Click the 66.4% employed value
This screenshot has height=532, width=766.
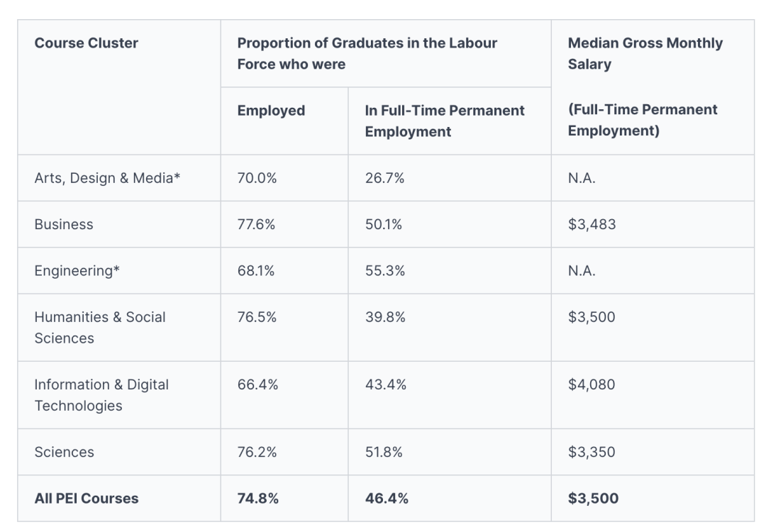coord(257,384)
